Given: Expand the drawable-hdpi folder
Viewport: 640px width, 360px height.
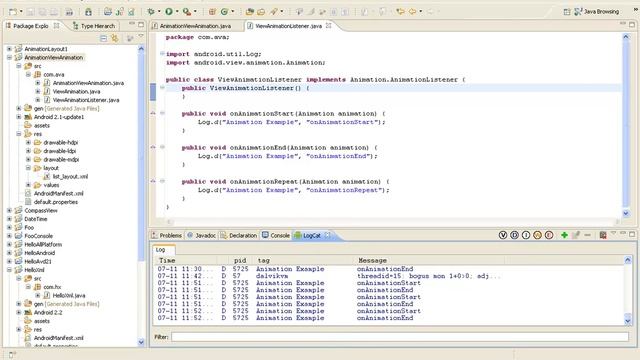Looking at the screenshot, I should coord(28,142).
